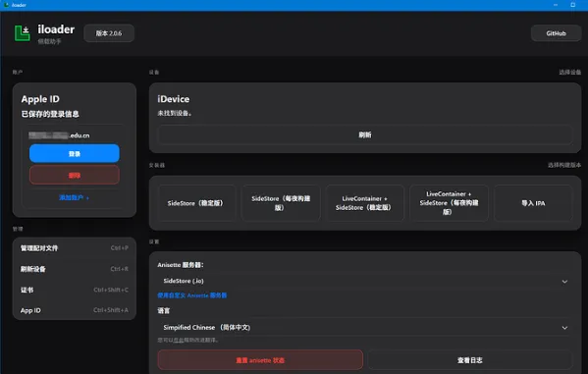
Task: Click the iloader icon in the title bar
Action: (x=6, y=5)
